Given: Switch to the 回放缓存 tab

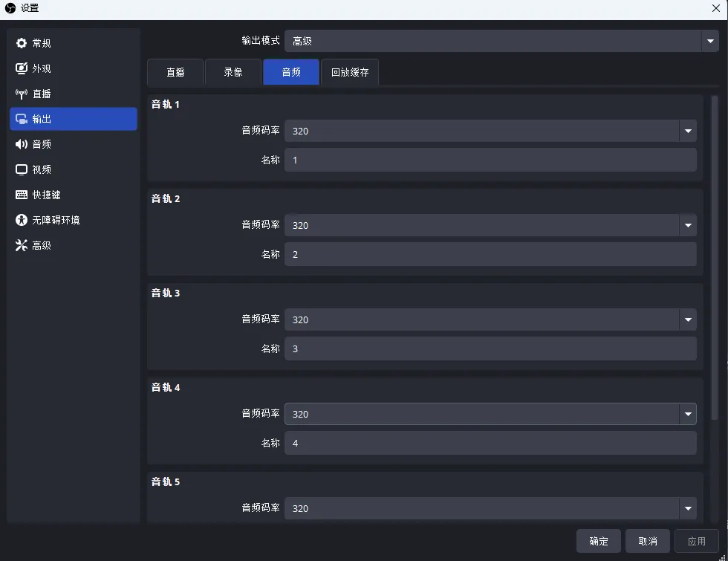Looking at the screenshot, I should 350,72.
